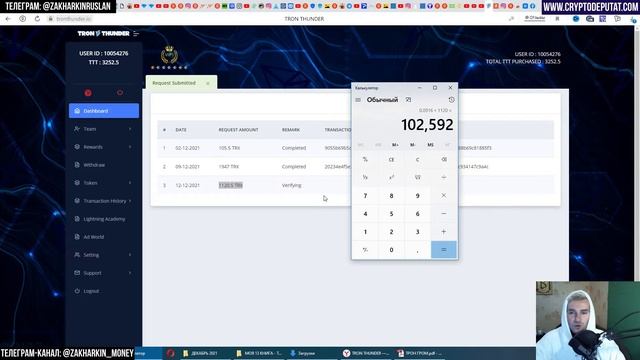Click calculator digit 9
Screen dimensions: 640x360
click(418, 196)
